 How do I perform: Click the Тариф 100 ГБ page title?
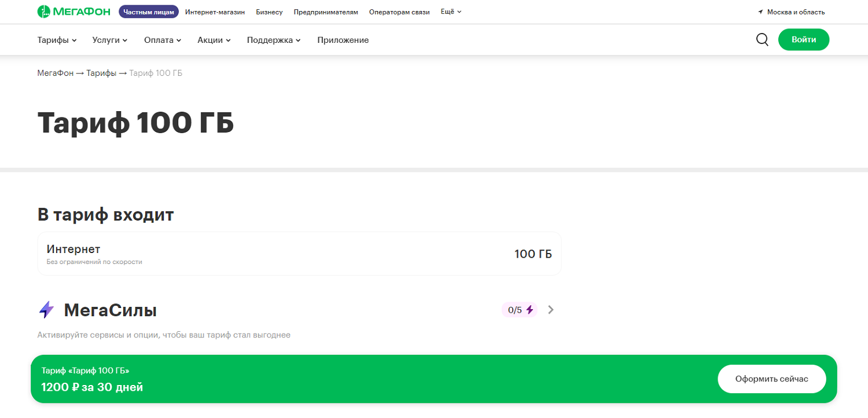(136, 122)
